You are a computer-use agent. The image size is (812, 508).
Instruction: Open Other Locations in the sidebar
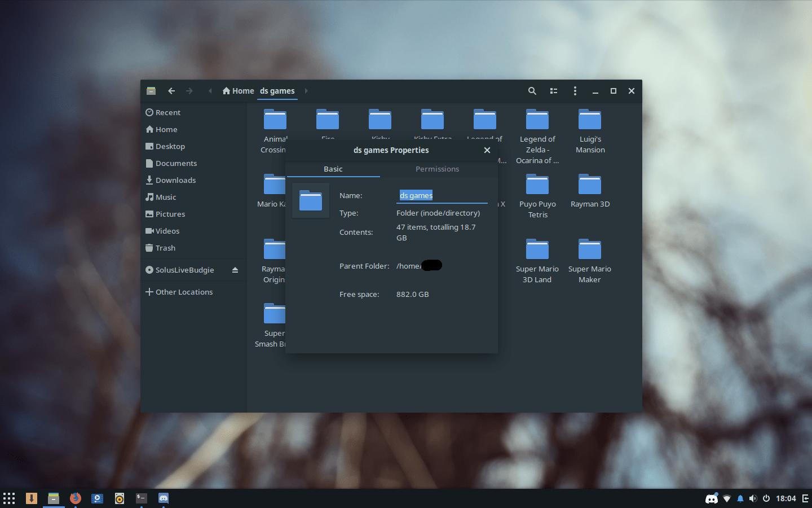pos(193,292)
